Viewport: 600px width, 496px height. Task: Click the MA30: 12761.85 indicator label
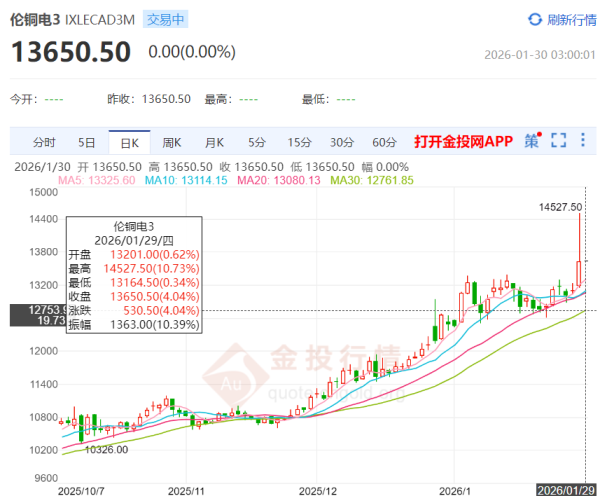pos(372,180)
